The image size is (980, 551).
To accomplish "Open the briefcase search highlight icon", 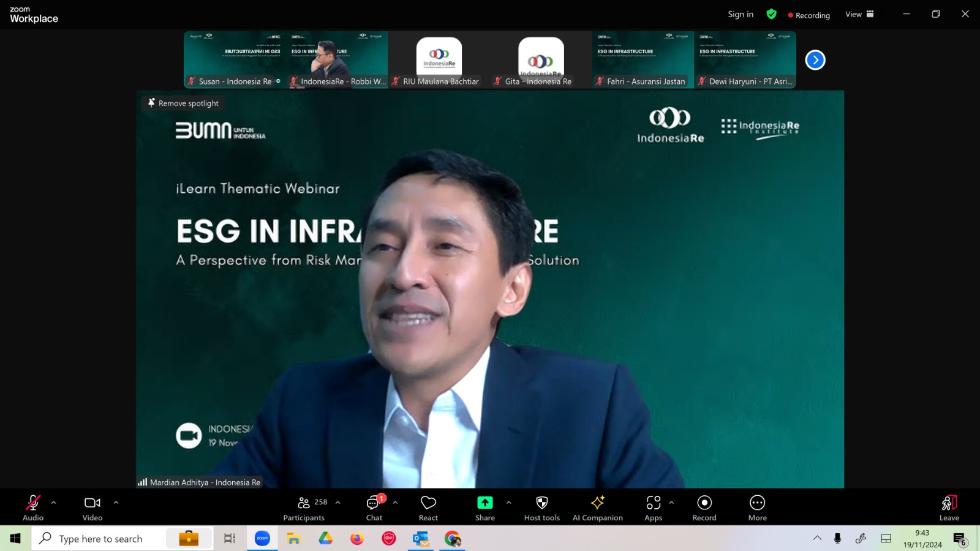I will [189, 538].
